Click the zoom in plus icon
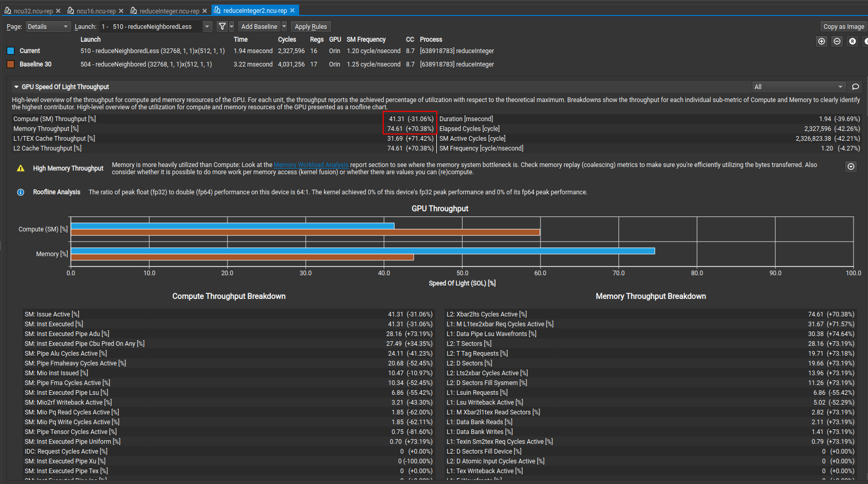This screenshot has height=484, width=868. [822, 41]
